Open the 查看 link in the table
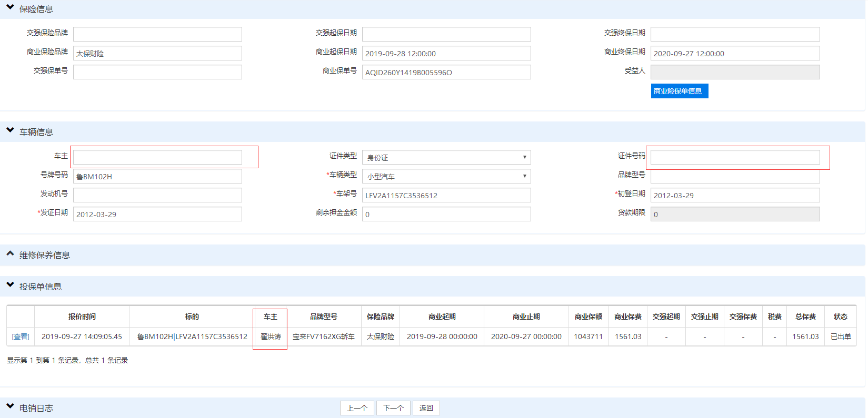The image size is (868, 418). click(21, 337)
